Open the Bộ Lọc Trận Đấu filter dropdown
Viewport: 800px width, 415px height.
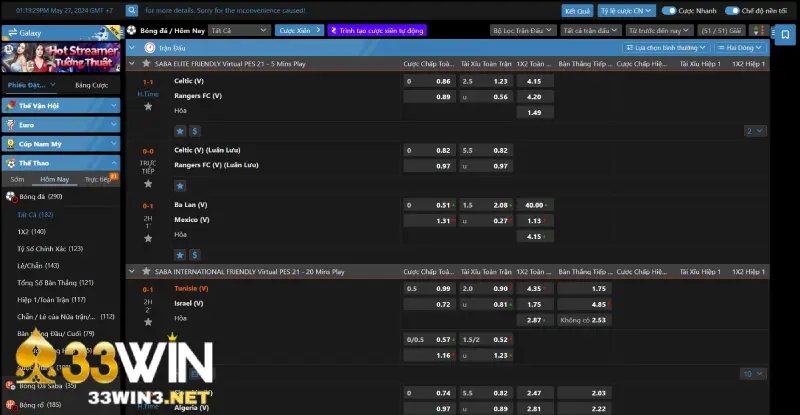click(522, 31)
